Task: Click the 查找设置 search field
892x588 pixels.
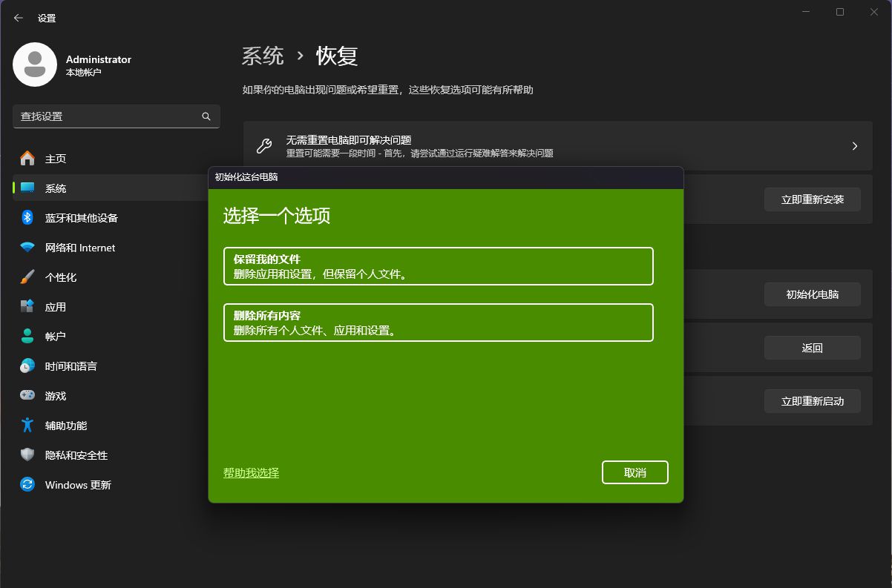Action: pyautogui.click(x=108, y=116)
